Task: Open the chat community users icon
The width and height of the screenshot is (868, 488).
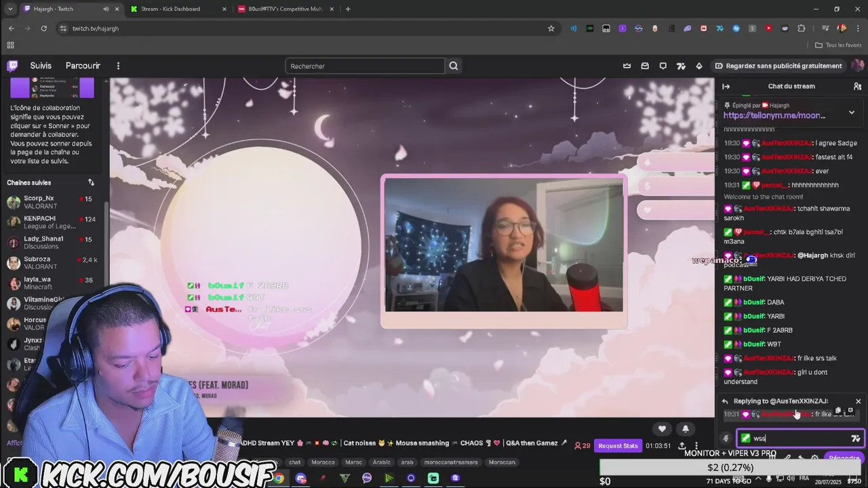Action: pyautogui.click(x=857, y=86)
